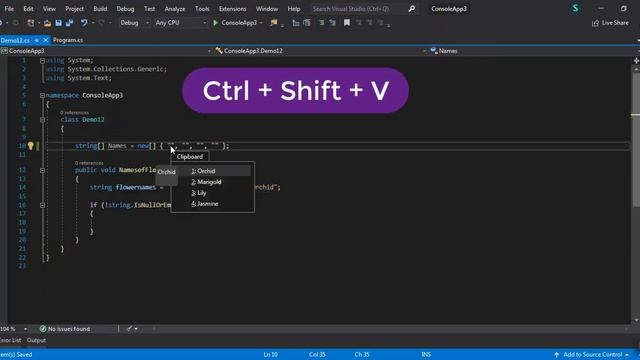Open the File menu
This screenshot has width=640, height=360.
tap(9, 9)
